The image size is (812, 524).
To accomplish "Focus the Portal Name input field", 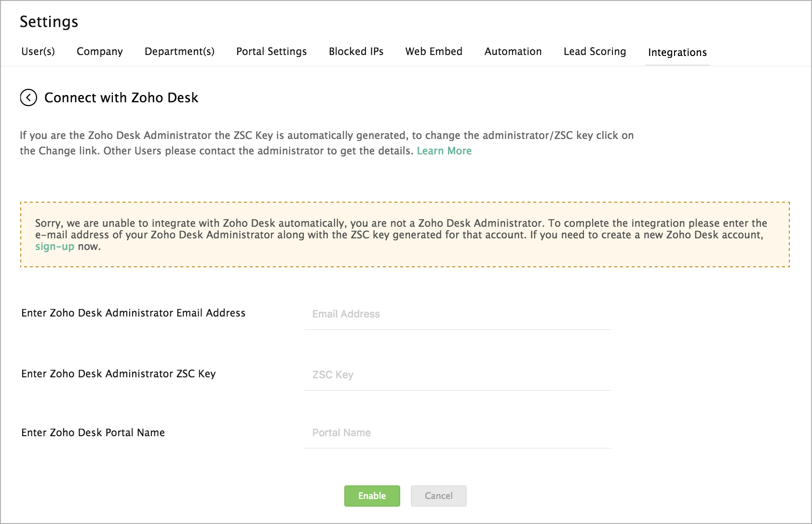I will coord(457,433).
